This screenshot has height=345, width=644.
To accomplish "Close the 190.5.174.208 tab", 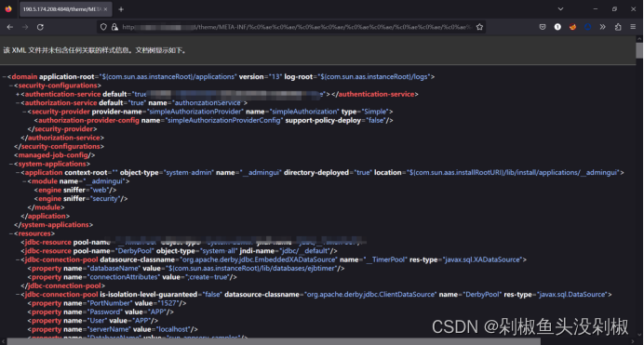I will click(105, 9).
